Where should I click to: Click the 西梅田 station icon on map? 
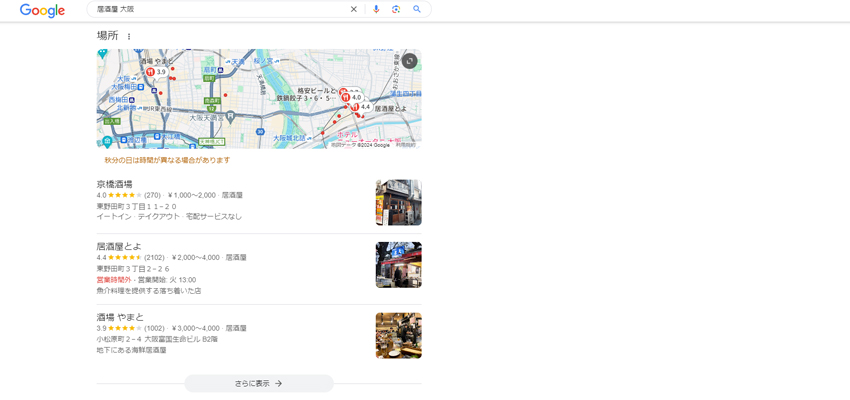(131, 100)
